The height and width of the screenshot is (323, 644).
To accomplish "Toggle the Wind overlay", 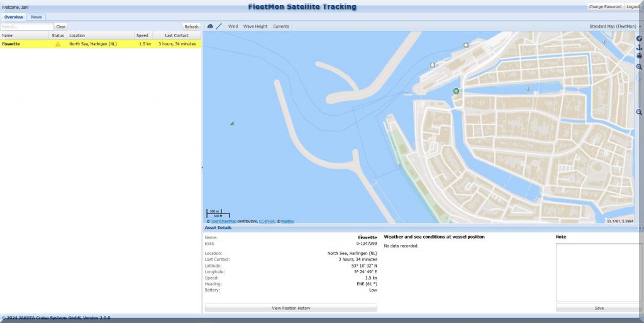I will tap(233, 26).
